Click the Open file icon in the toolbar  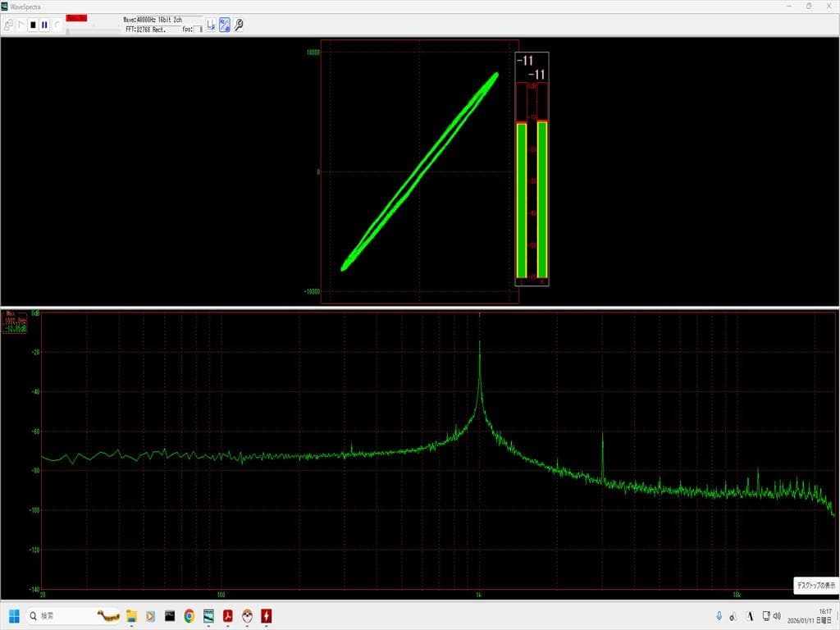pos(8,25)
